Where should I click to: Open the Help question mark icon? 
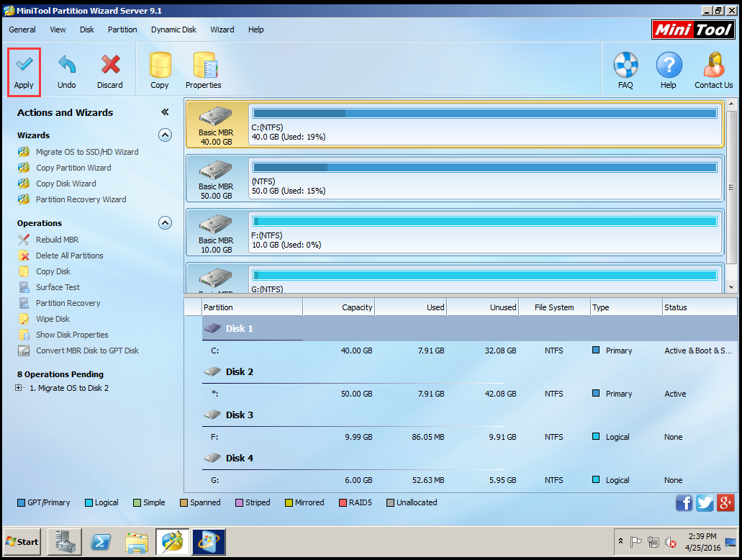[x=669, y=65]
